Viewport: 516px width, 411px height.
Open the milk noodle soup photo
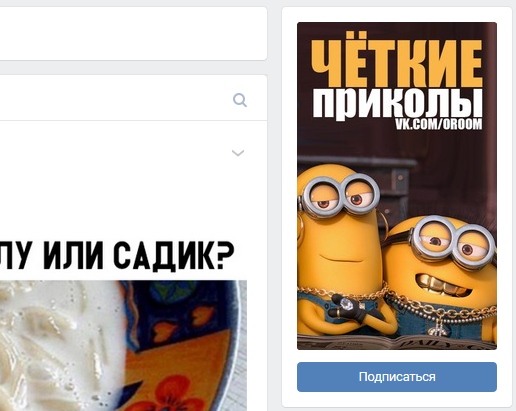123,345
